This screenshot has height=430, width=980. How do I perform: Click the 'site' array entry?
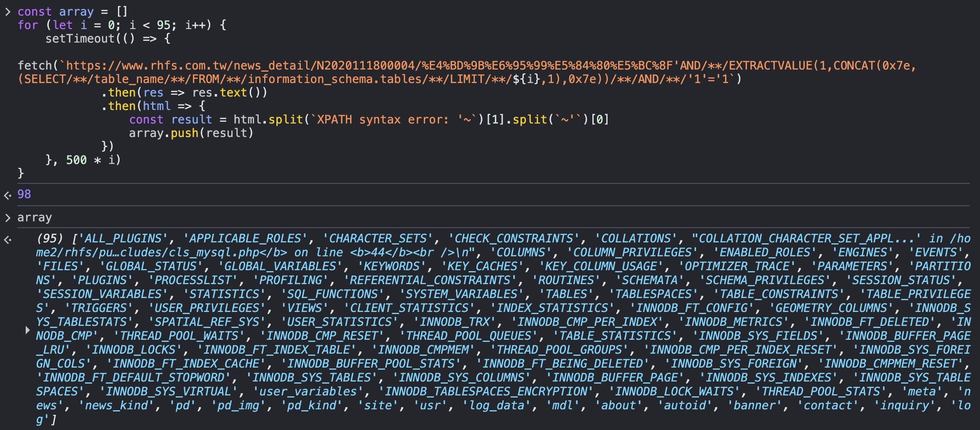click(378, 406)
